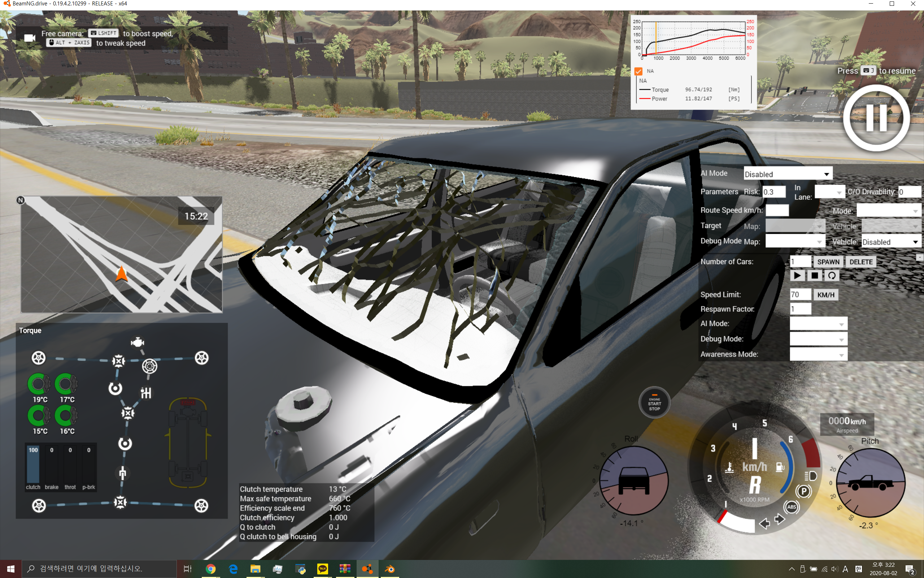Image resolution: width=924 pixels, height=578 pixels.
Task: Click the ABS indicator on tachometer
Action: click(792, 507)
